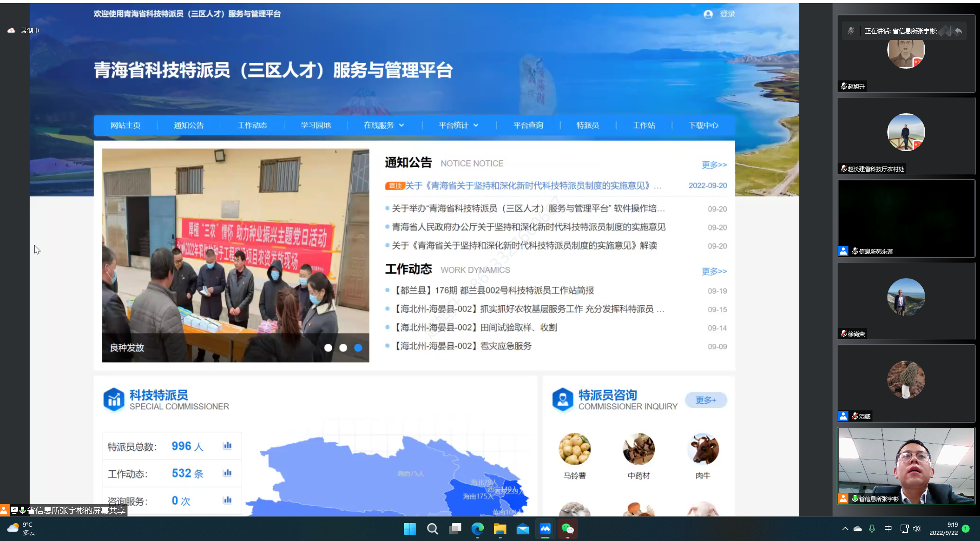This screenshot has width=980, height=541.
Task: Click the 海西75人 map region
Action: tap(411, 473)
